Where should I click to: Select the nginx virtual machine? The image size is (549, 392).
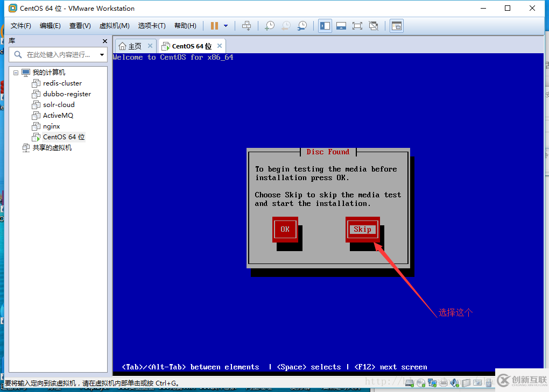click(51, 126)
